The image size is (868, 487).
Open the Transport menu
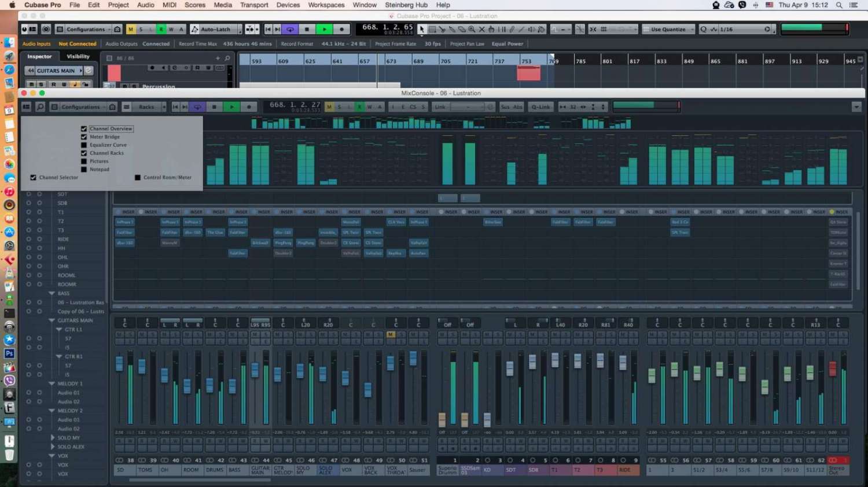click(x=254, y=5)
